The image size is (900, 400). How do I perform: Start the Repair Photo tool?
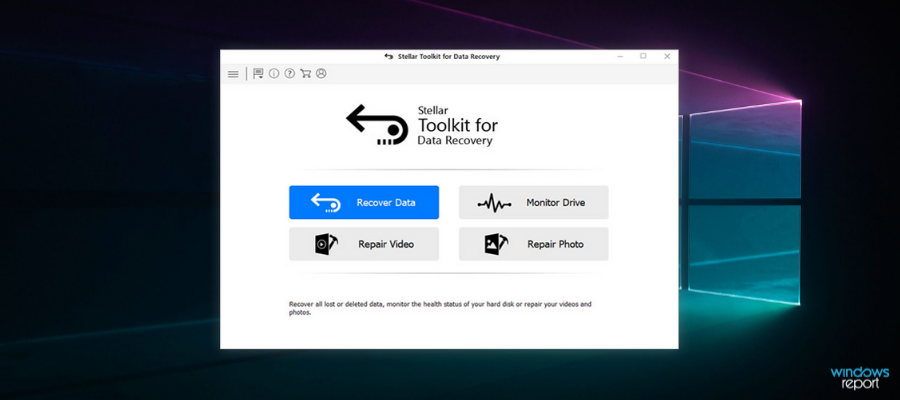coord(533,244)
